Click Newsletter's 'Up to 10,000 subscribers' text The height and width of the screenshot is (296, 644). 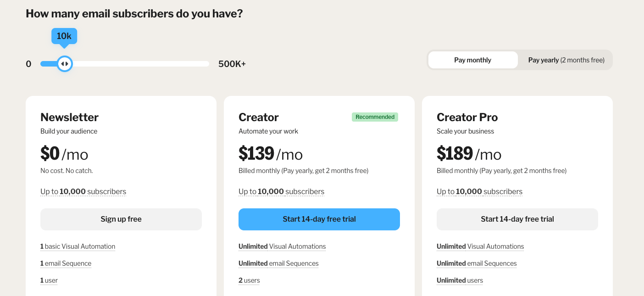(x=83, y=192)
